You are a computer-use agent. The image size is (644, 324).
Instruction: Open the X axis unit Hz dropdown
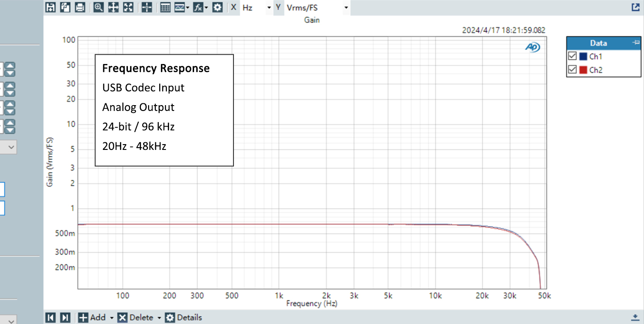coord(269,8)
